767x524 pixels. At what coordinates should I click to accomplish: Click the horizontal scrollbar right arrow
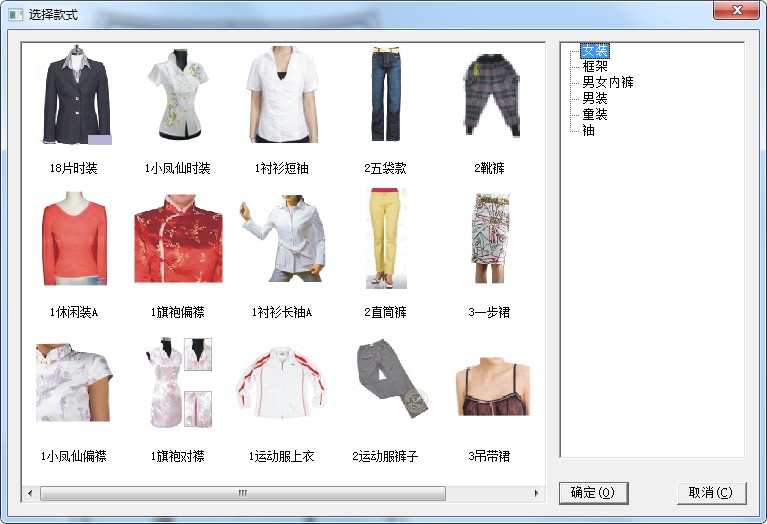[537, 493]
